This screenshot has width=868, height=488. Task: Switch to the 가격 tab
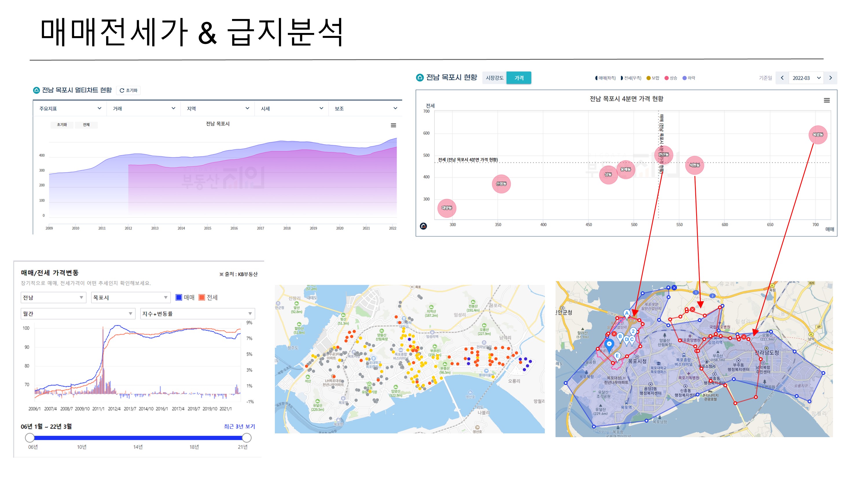coord(519,78)
